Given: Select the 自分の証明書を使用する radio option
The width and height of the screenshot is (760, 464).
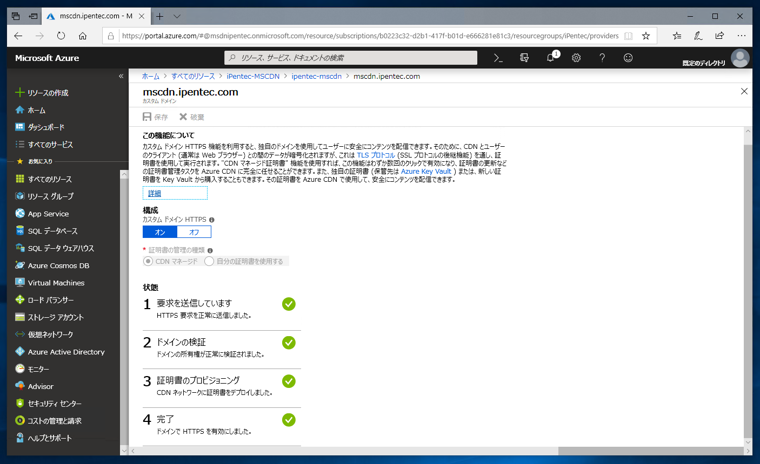Looking at the screenshot, I should pos(209,261).
